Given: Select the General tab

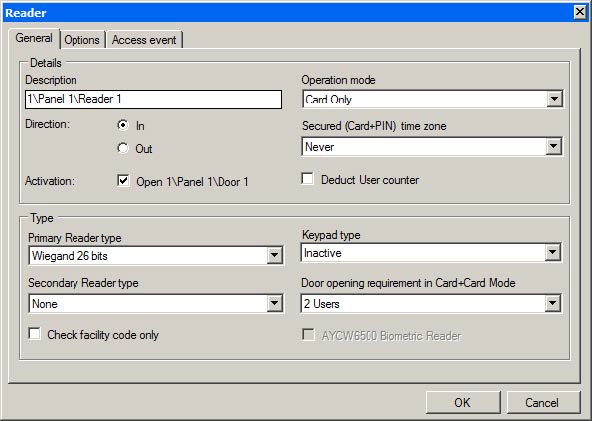Looking at the screenshot, I should click(34, 38).
